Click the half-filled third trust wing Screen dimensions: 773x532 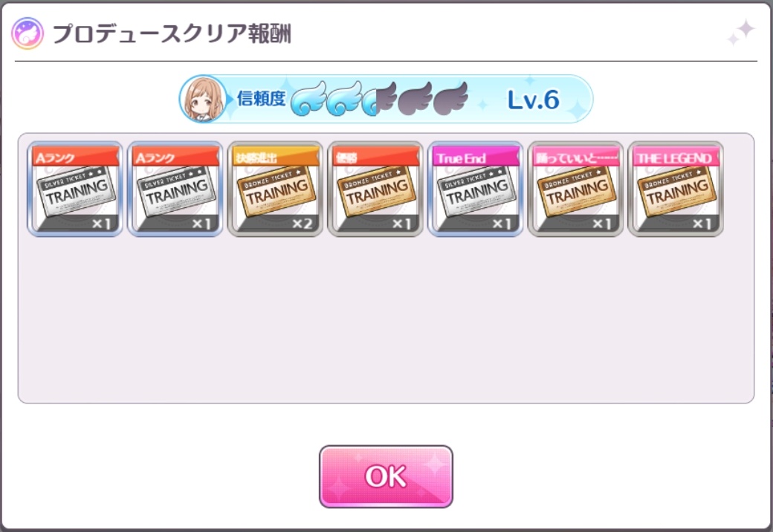pyautogui.click(x=380, y=99)
